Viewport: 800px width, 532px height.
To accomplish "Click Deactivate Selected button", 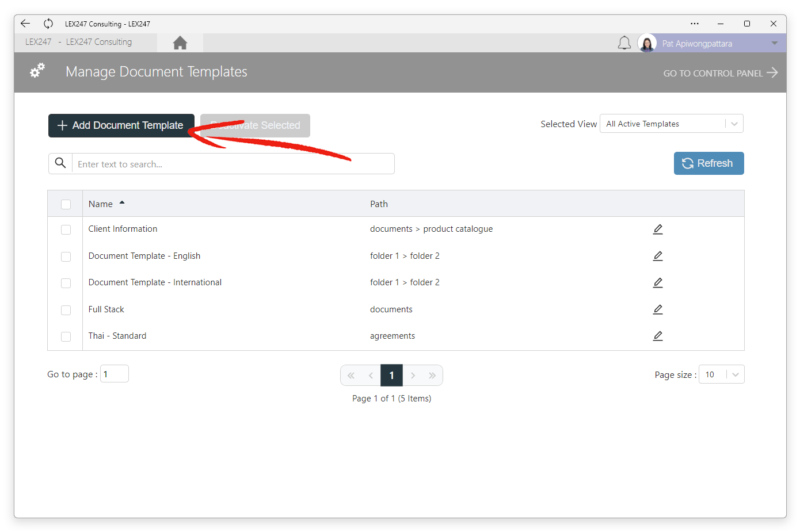I will point(255,125).
